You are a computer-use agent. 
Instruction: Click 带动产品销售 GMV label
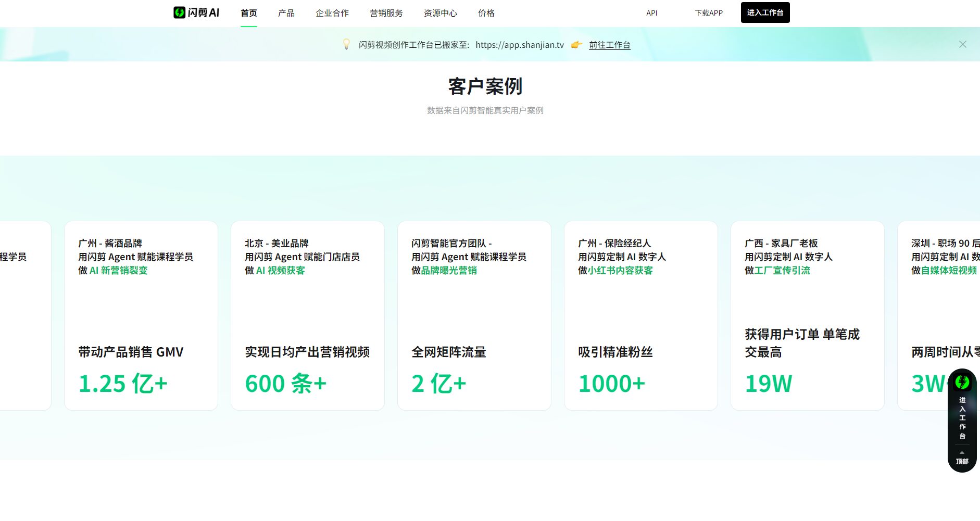[x=131, y=352]
